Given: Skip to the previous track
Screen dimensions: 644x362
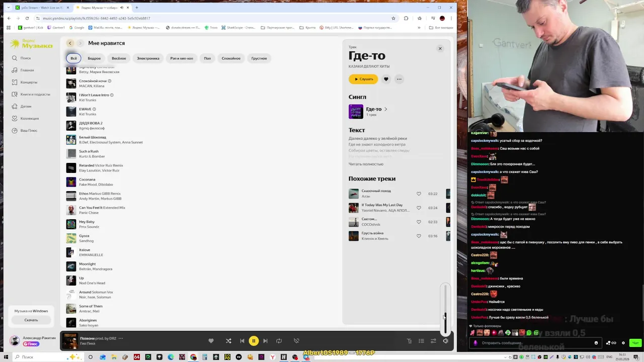Looking at the screenshot, I should pyautogui.click(x=242, y=341).
